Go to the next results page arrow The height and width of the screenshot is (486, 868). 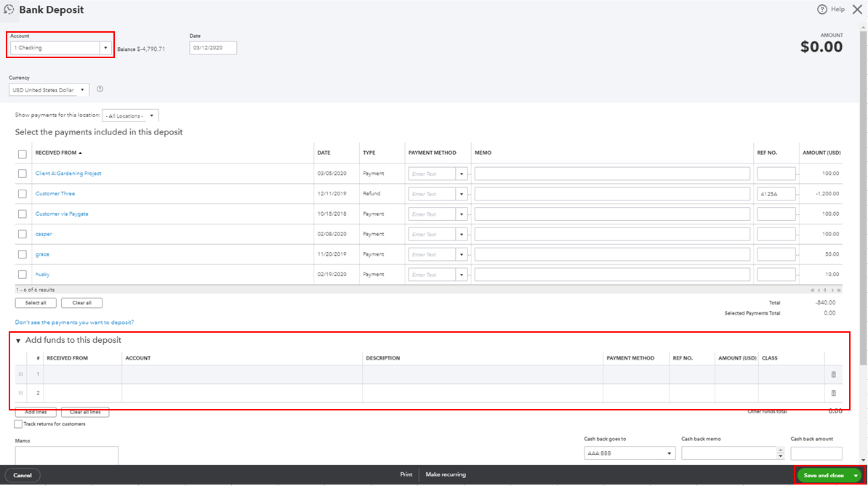pos(832,291)
